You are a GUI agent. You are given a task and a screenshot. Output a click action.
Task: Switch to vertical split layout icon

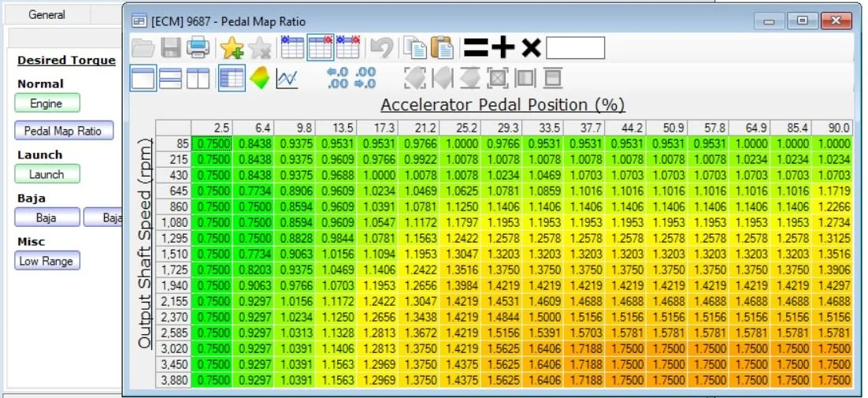(x=198, y=78)
